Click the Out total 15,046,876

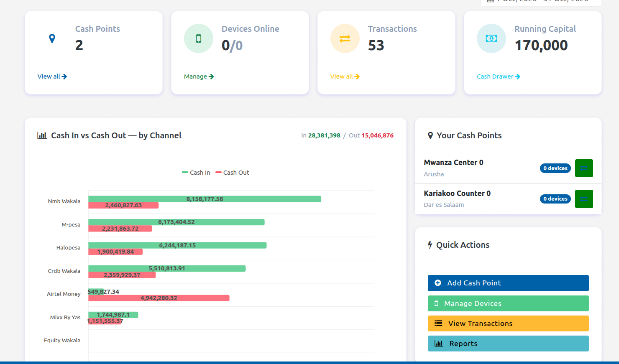378,135
